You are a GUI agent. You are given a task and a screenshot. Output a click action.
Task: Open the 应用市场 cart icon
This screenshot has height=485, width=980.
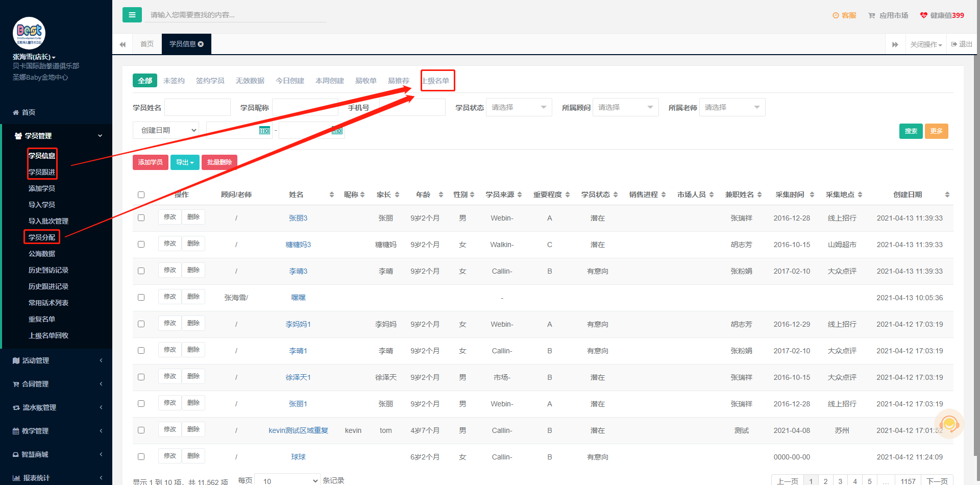(872, 15)
